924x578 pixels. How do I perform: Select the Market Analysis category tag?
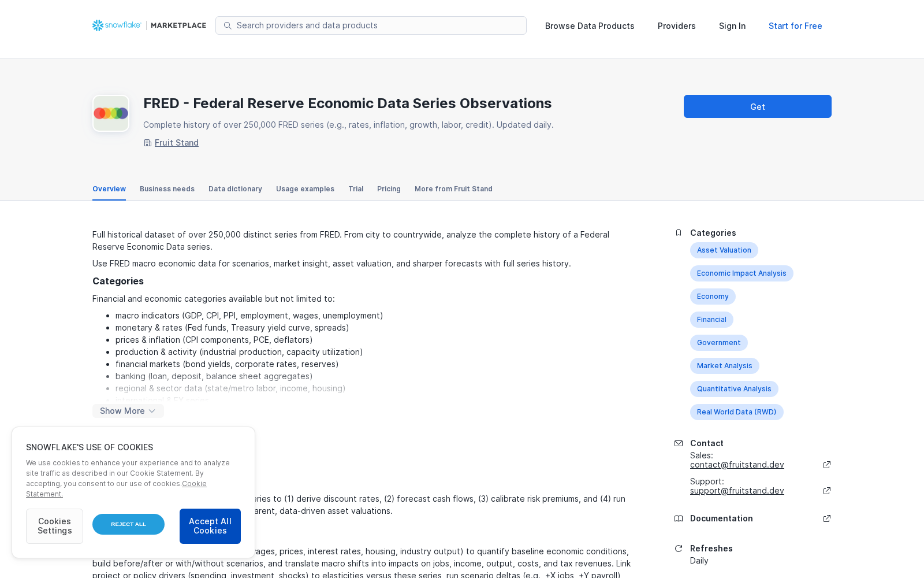click(x=725, y=366)
